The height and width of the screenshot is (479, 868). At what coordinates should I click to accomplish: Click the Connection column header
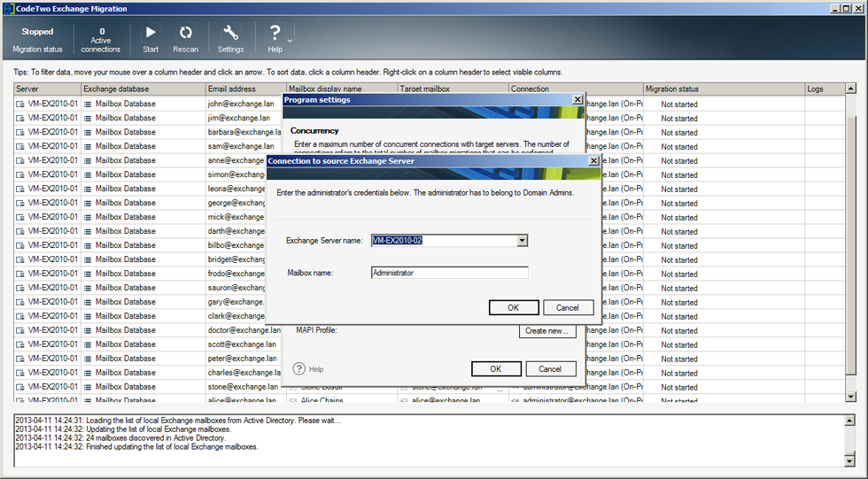[x=576, y=89]
